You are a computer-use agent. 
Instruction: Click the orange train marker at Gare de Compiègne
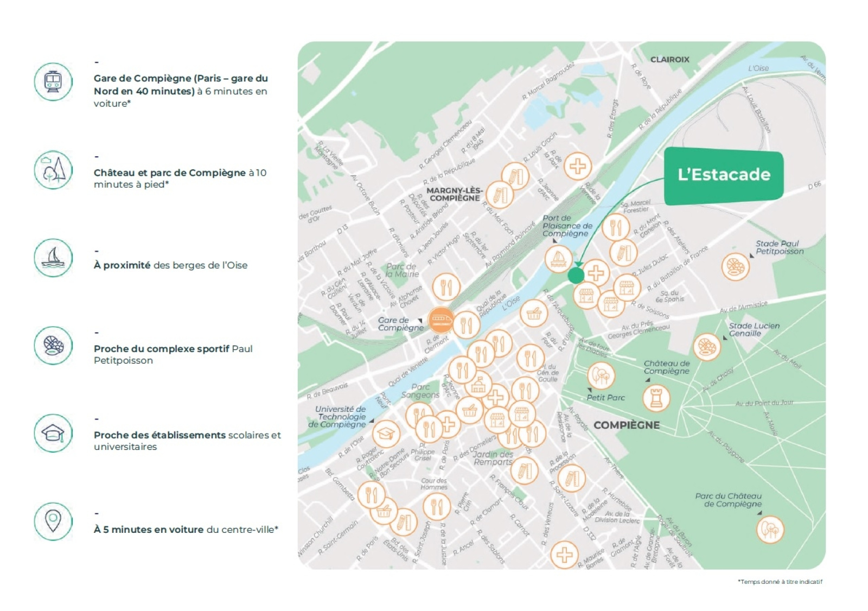coord(441,320)
